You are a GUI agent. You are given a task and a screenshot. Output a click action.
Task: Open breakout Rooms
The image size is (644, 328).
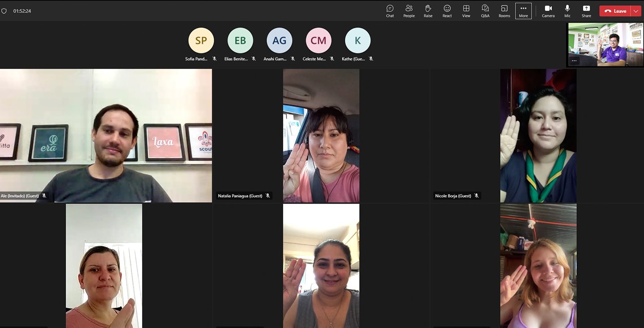(504, 11)
